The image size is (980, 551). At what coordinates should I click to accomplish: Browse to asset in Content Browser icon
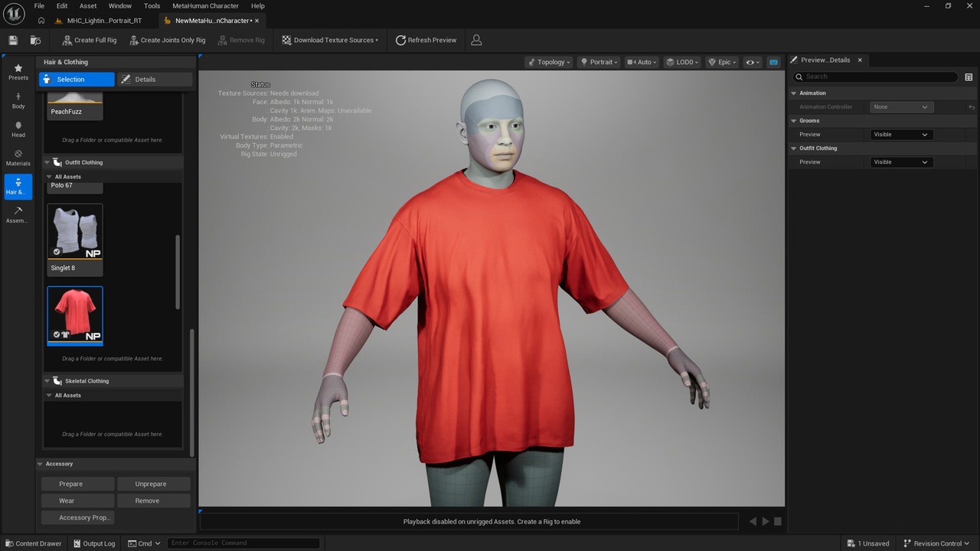tap(35, 40)
